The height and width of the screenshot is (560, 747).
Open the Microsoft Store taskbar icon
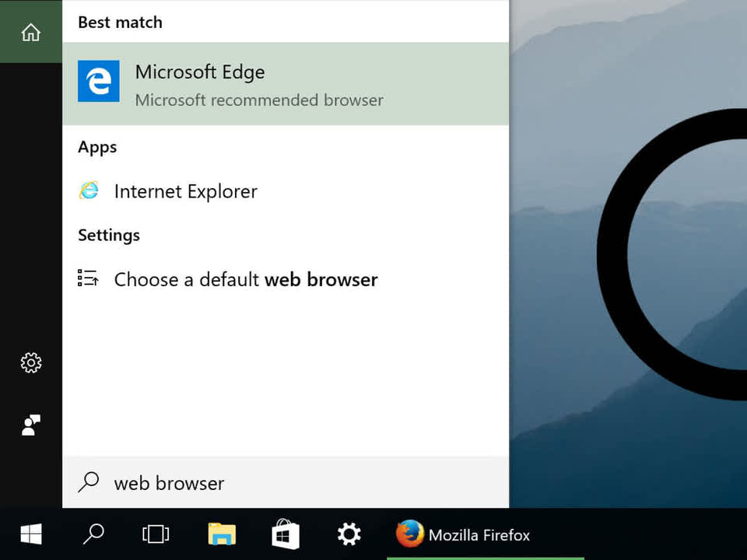pos(285,534)
